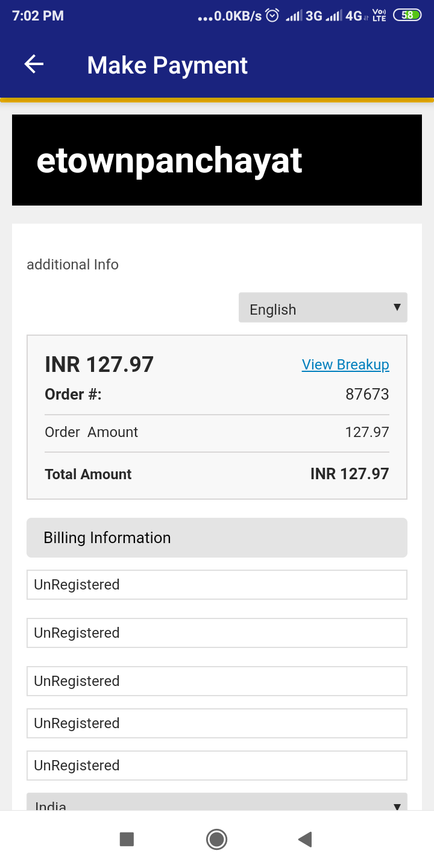Select the fourth UnRegistered billing field
Viewport: 434px width, 868px height.
[217, 723]
